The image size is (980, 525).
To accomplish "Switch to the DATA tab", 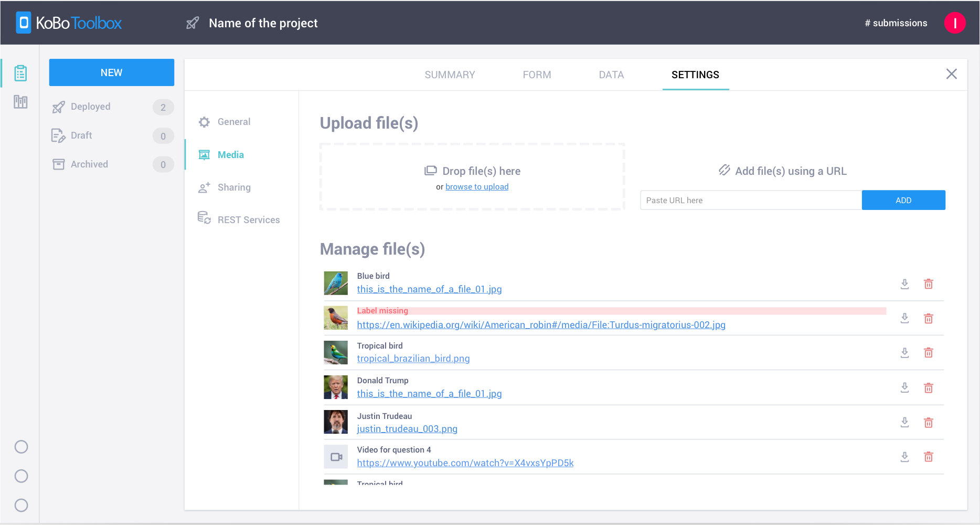I will [611, 75].
